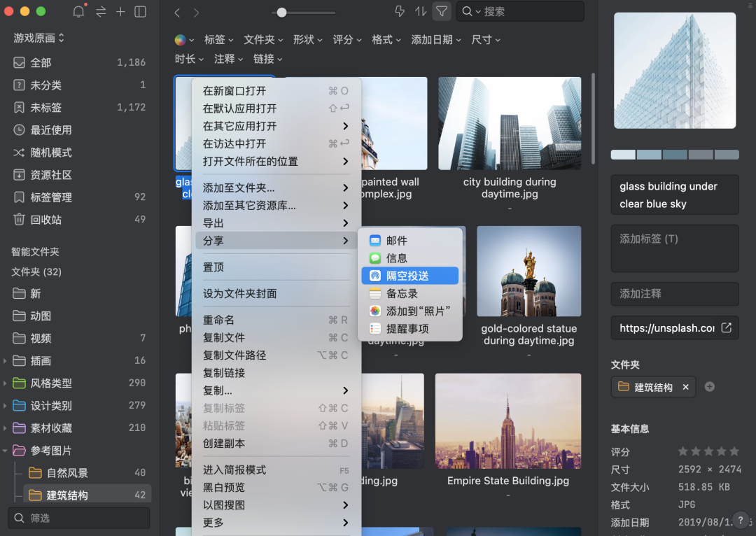Remove the 建筑结构 folder tag with its X
This screenshot has height=536, width=756.
pos(685,386)
